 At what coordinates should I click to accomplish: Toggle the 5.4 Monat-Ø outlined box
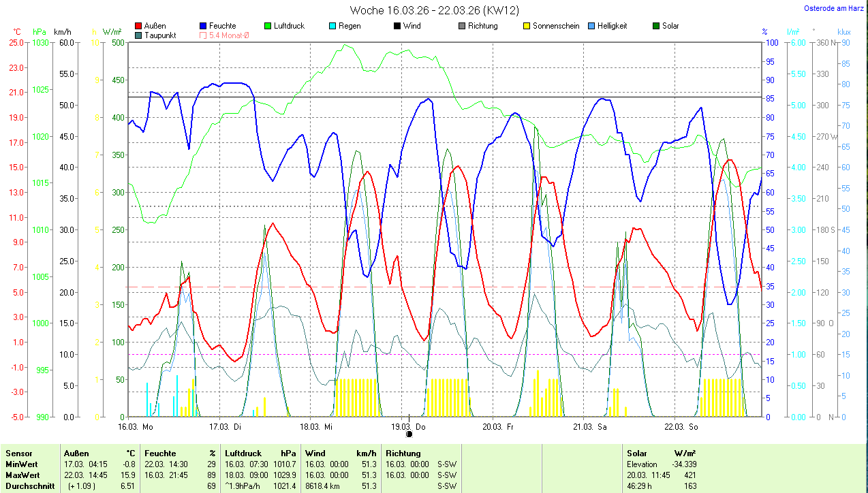[203, 35]
